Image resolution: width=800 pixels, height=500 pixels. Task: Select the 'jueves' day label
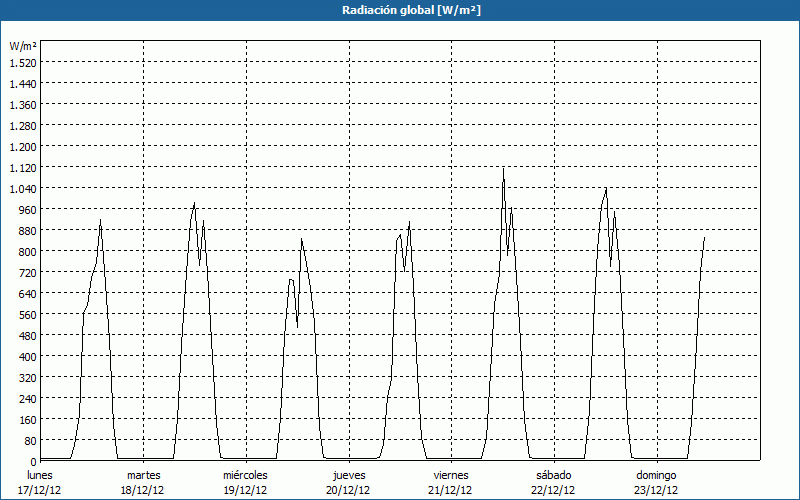coord(348,475)
